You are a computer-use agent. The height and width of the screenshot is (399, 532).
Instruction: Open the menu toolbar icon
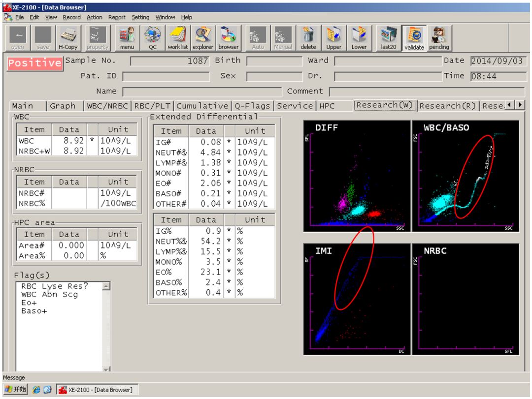tap(127, 38)
